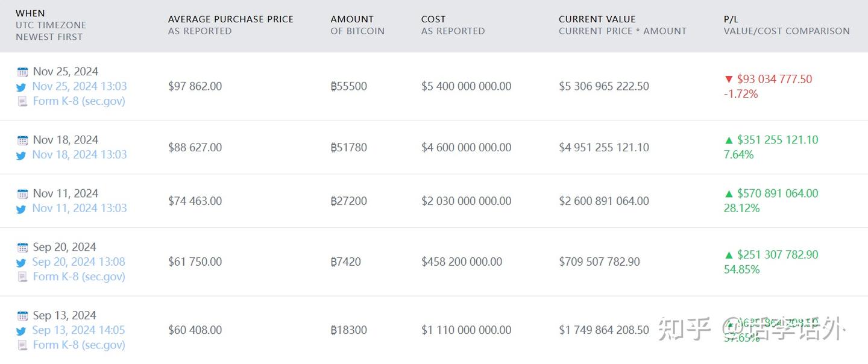Click the Sep 13, 2024 14:05 tweet link
This screenshot has height=364, width=868.
tap(78, 330)
